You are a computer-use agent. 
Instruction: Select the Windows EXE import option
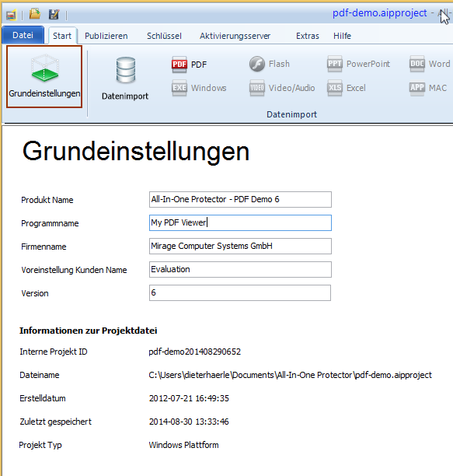(x=199, y=88)
